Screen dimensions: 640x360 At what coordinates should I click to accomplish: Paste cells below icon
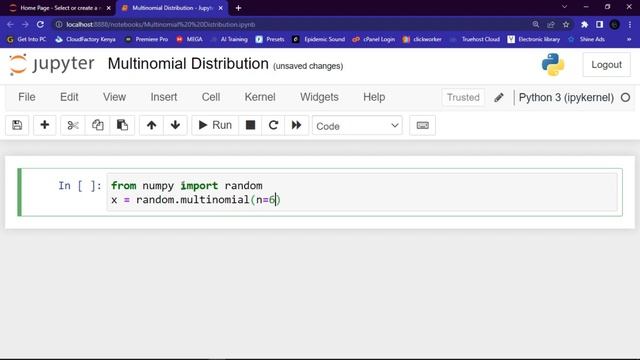tap(122, 125)
